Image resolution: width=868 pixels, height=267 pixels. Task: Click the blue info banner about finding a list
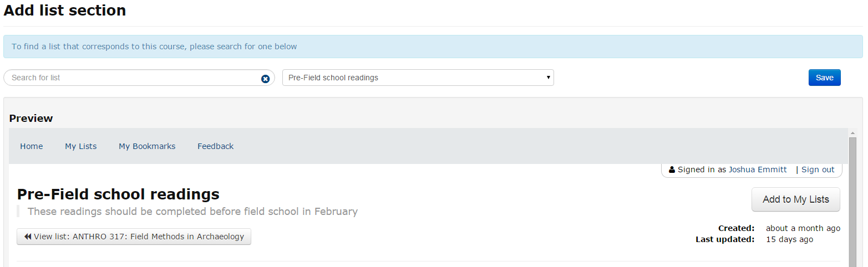click(x=433, y=47)
